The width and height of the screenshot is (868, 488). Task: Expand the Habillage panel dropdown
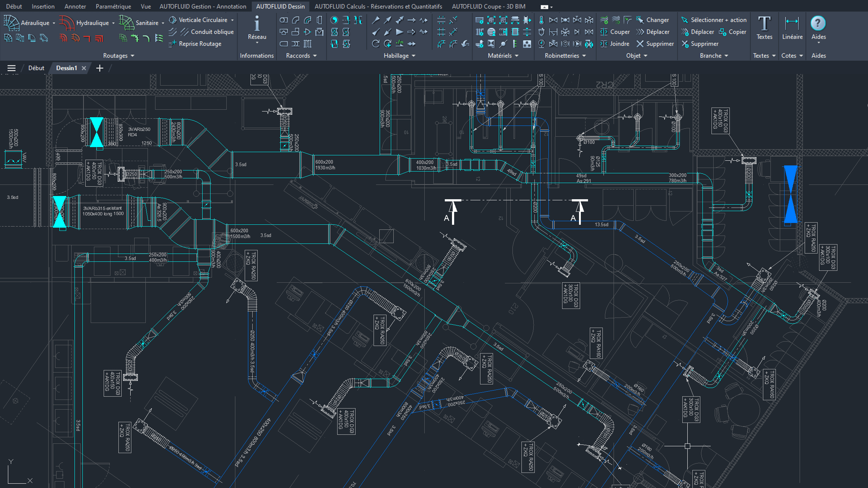[x=399, y=56]
